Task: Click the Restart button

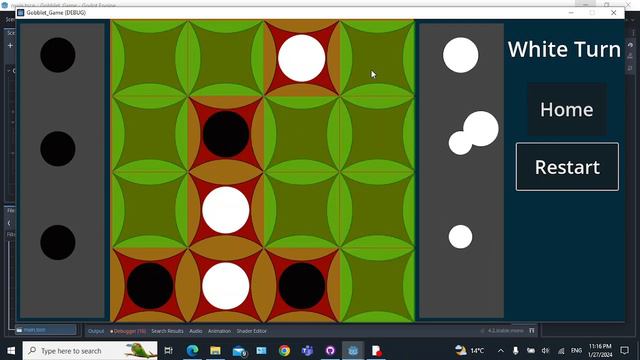Action: click(x=567, y=167)
